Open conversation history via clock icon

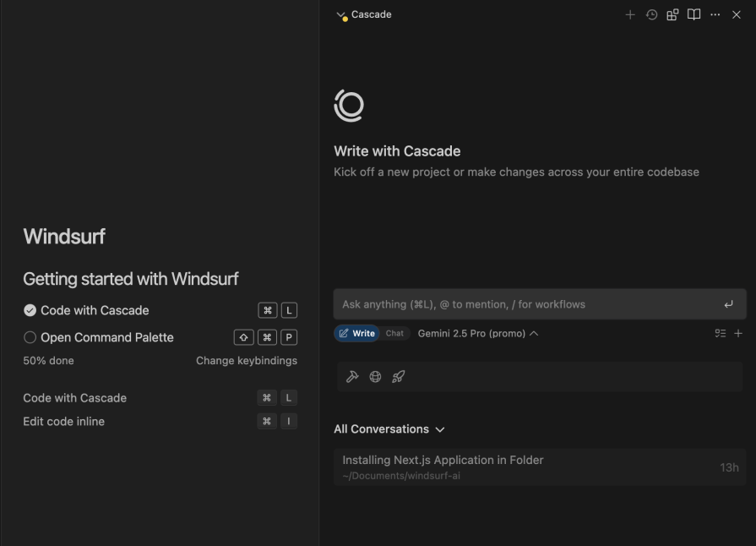click(650, 14)
